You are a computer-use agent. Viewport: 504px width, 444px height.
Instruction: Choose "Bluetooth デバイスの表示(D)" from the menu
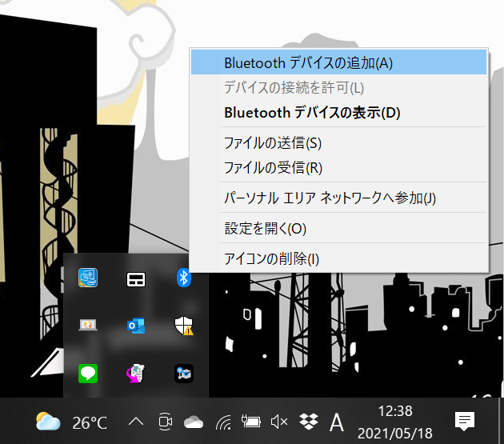(338, 113)
